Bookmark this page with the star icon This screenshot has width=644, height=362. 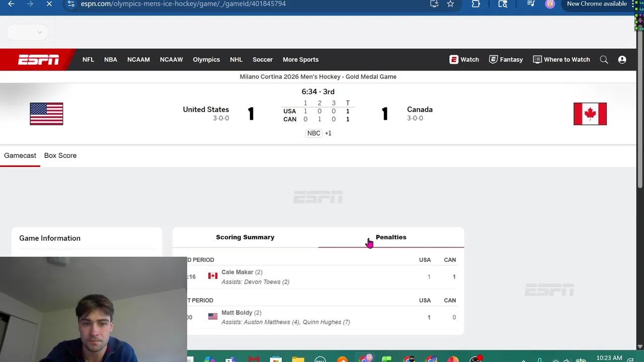point(450,4)
